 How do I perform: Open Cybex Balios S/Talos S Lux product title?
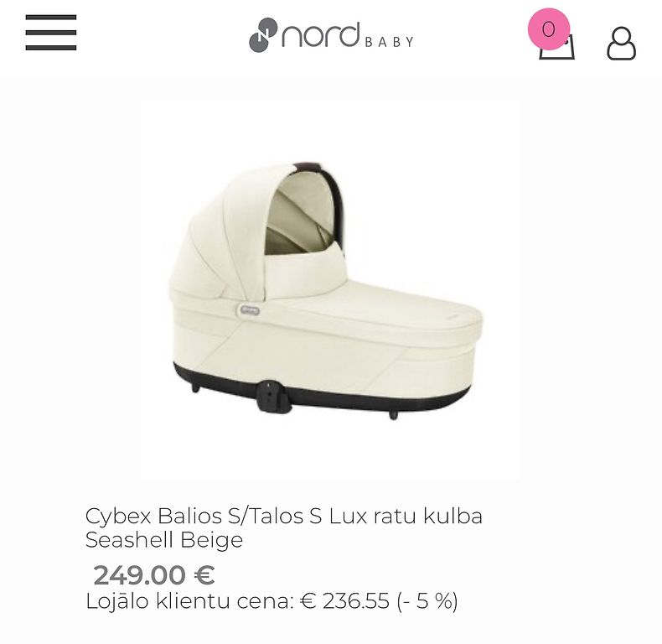point(284,516)
